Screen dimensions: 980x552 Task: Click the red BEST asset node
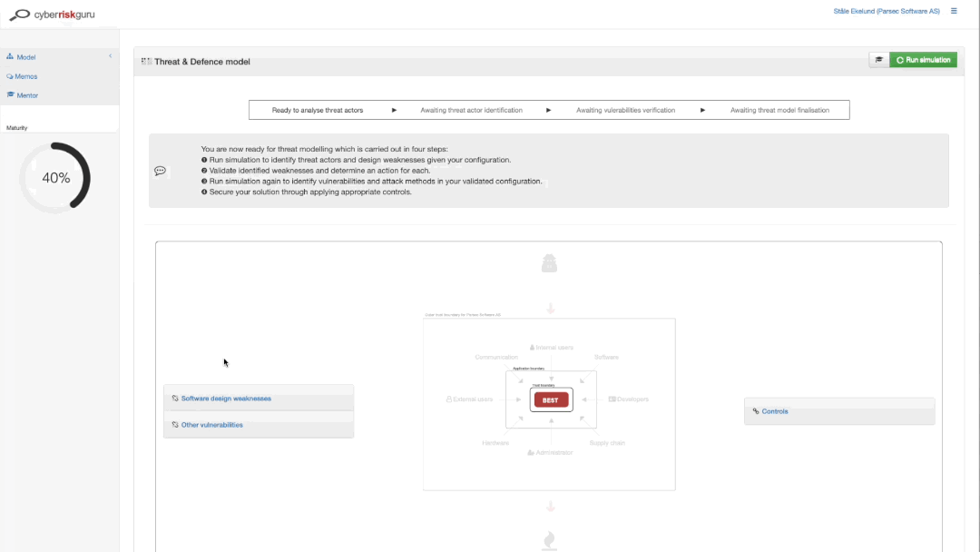click(551, 399)
